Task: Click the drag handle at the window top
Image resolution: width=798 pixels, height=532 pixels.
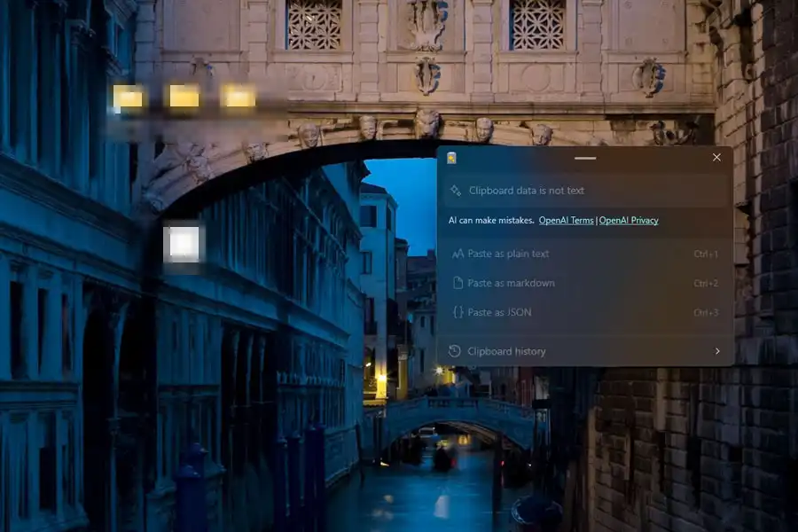Action: (585, 157)
